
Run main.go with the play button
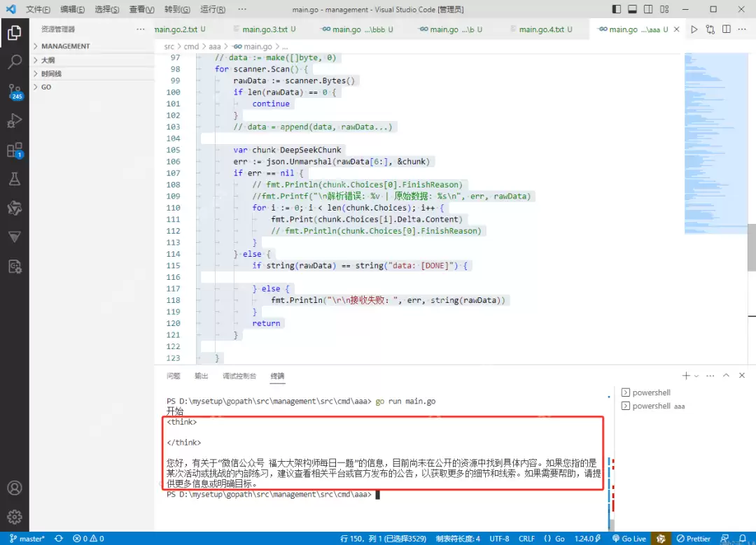click(x=693, y=30)
